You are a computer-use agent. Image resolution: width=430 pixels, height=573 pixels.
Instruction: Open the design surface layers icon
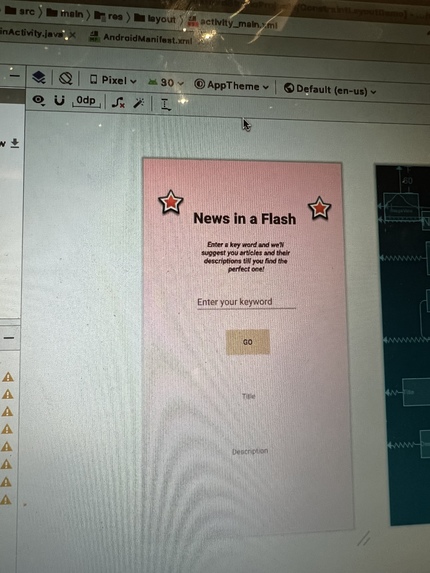click(x=38, y=77)
